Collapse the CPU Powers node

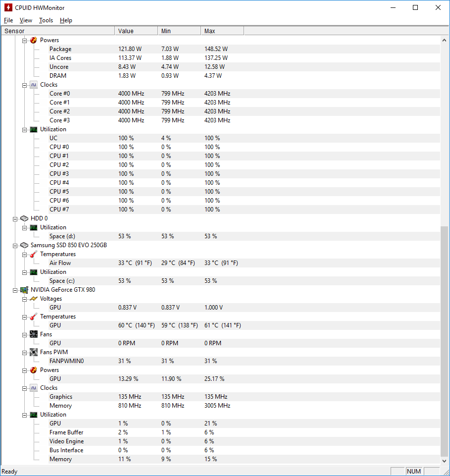(24, 41)
